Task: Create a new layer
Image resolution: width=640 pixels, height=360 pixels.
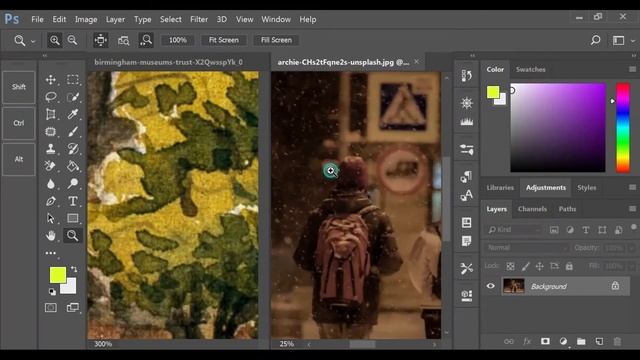Action: point(599,341)
